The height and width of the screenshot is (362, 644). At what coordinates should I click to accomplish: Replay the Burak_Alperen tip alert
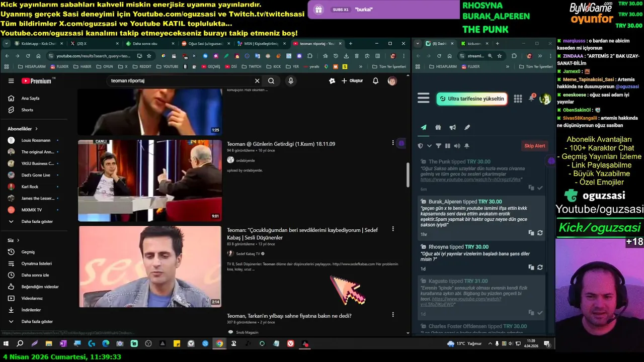[x=540, y=233]
